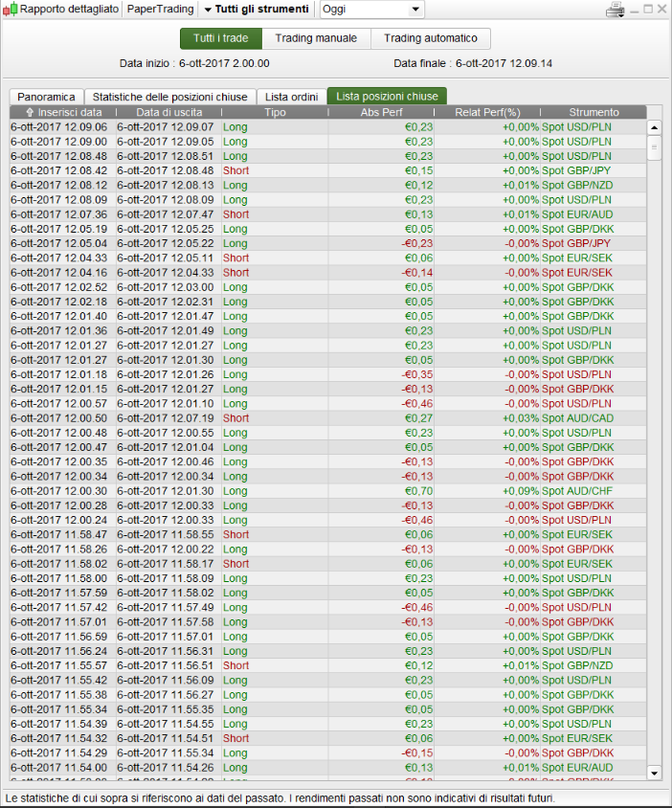Sort by 'Data di uscita' column header
Viewport: 672px width, 808px height.
pyautogui.click(x=169, y=112)
